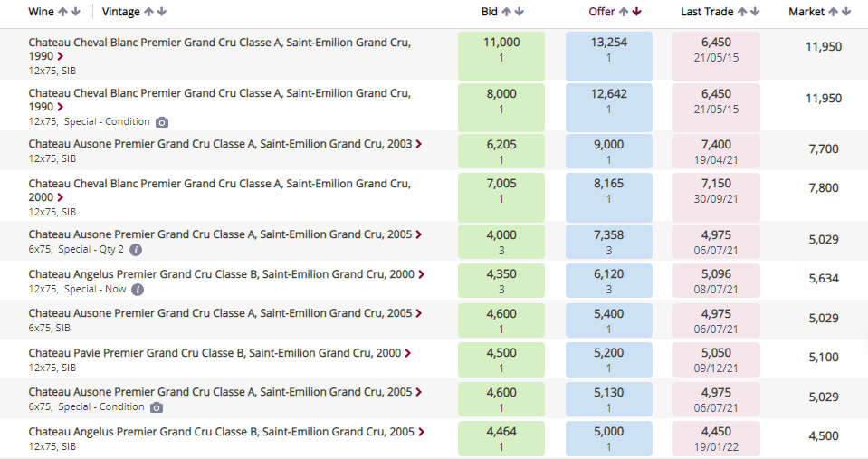This screenshot has height=459, width=868.
Task: Click the 12,642 offer cell
Action: (x=609, y=108)
